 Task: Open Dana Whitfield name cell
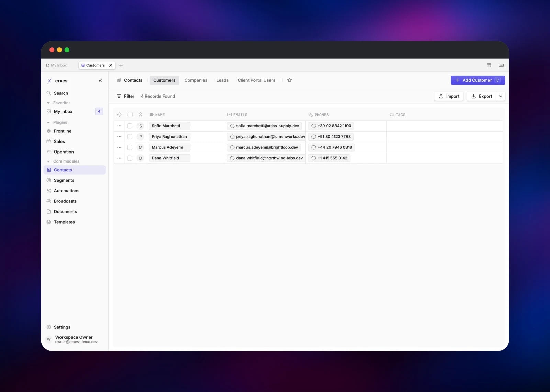click(169, 158)
